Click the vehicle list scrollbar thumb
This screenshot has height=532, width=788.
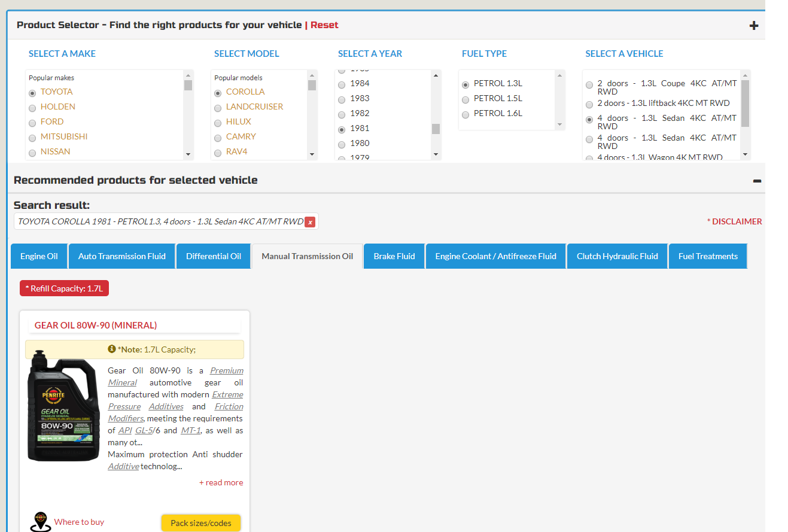point(746,104)
